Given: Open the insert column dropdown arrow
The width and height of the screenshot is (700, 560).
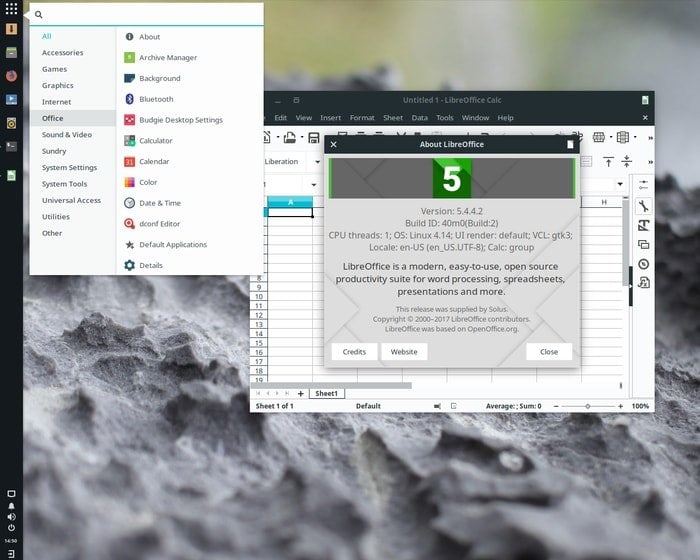Looking at the screenshot, I should coord(635,137).
